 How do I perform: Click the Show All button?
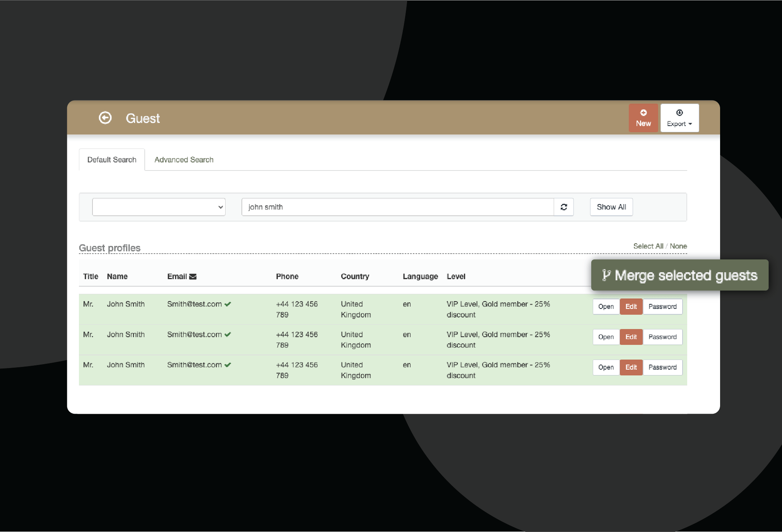pos(611,207)
